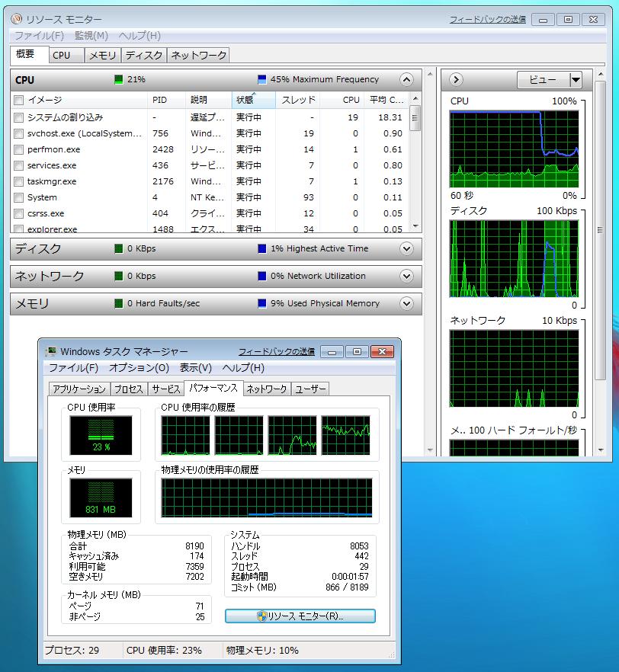Click the main pane scrollbar up arrow
The width and height of the screenshot is (619, 672).
point(430,74)
